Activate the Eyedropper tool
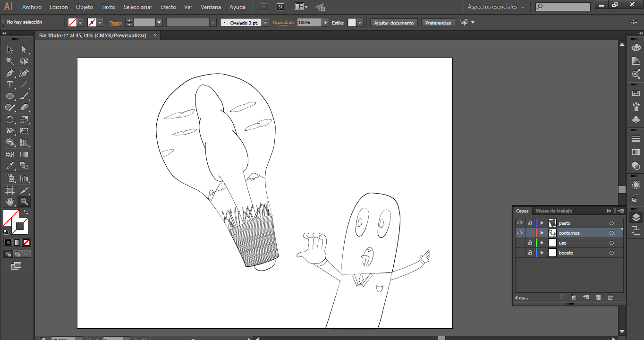 (9, 166)
